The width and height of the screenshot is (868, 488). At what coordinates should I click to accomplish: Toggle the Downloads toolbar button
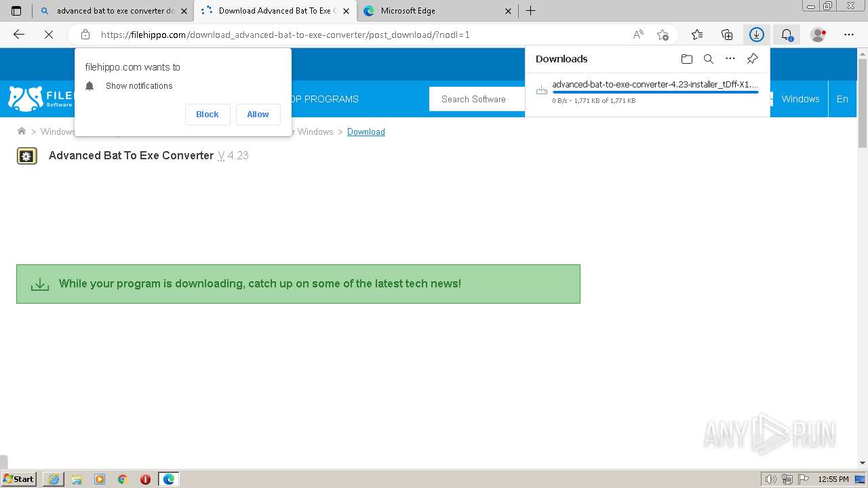click(x=757, y=35)
